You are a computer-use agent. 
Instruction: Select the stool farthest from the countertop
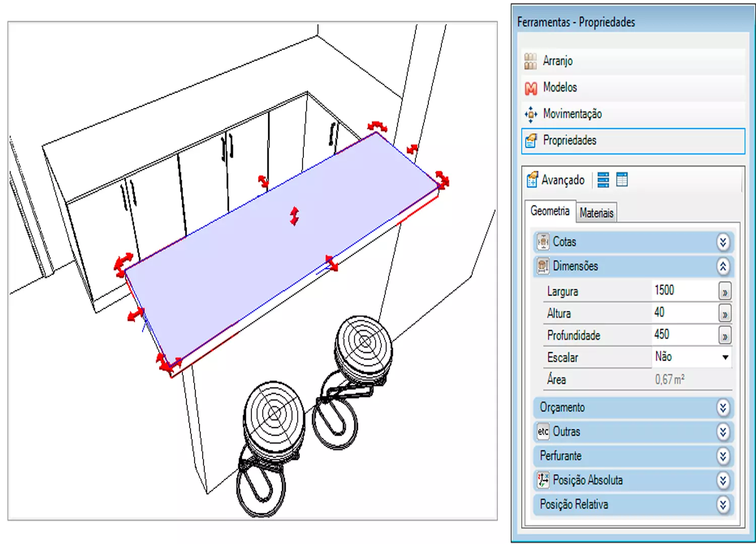pyautogui.click(x=271, y=448)
